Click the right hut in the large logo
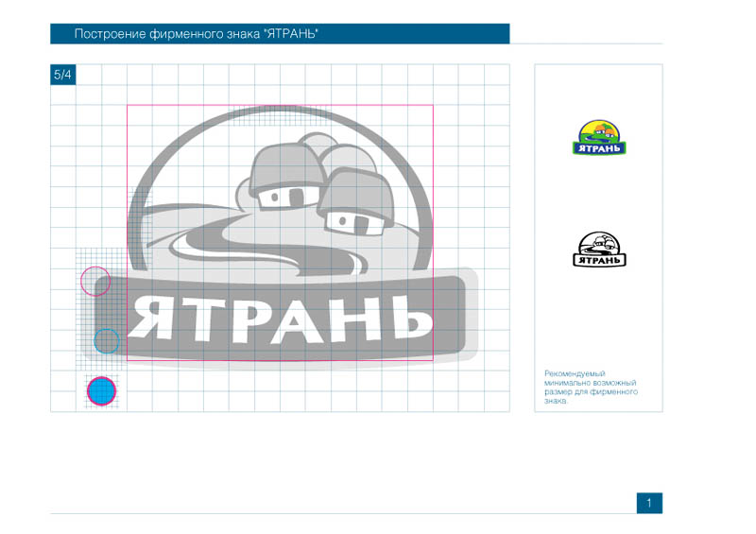The image size is (756, 534). 356,201
